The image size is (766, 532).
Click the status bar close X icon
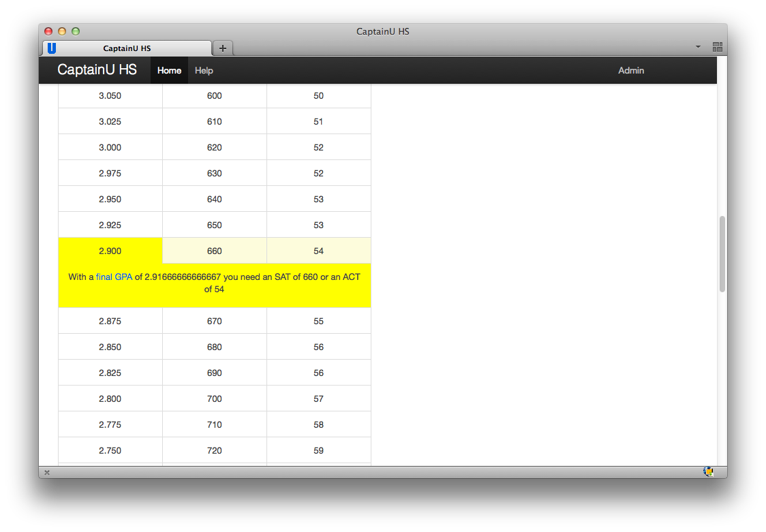coord(47,473)
